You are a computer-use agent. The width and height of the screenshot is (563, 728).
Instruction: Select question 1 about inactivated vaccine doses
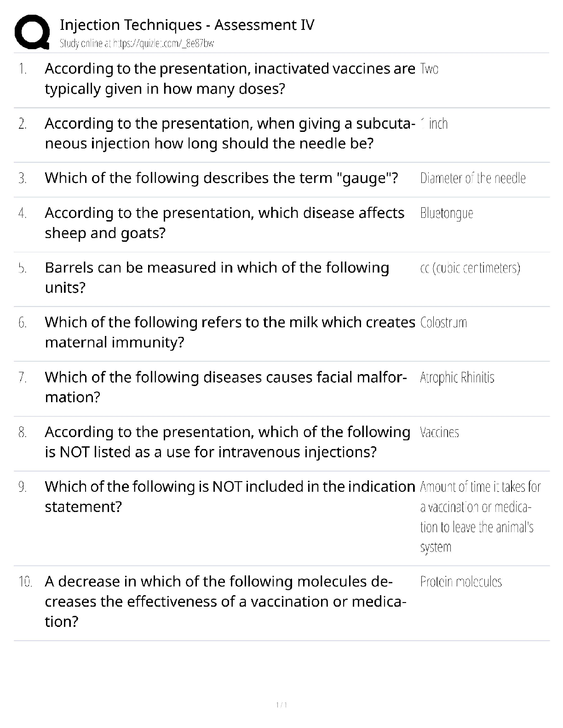pyautogui.click(x=230, y=79)
